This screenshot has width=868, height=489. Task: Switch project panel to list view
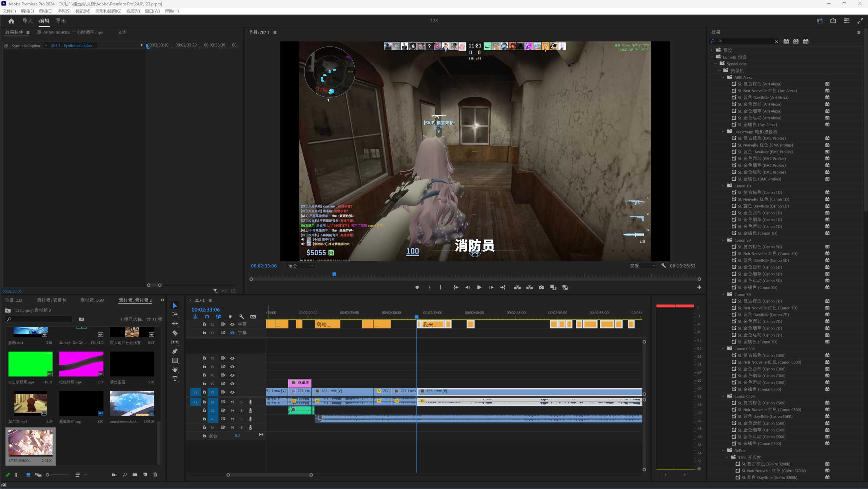coord(18,475)
